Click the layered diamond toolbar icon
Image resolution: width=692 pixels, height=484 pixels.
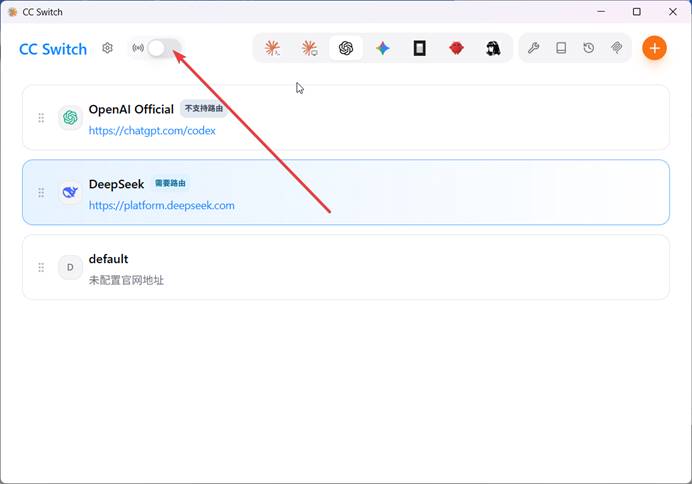[x=617, y=48]
